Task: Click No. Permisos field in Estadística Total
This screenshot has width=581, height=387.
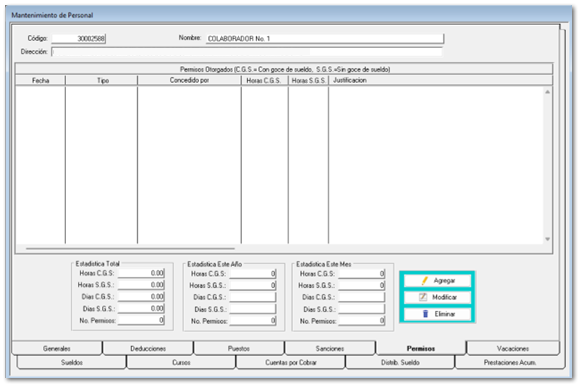Action: coord(141,320)
